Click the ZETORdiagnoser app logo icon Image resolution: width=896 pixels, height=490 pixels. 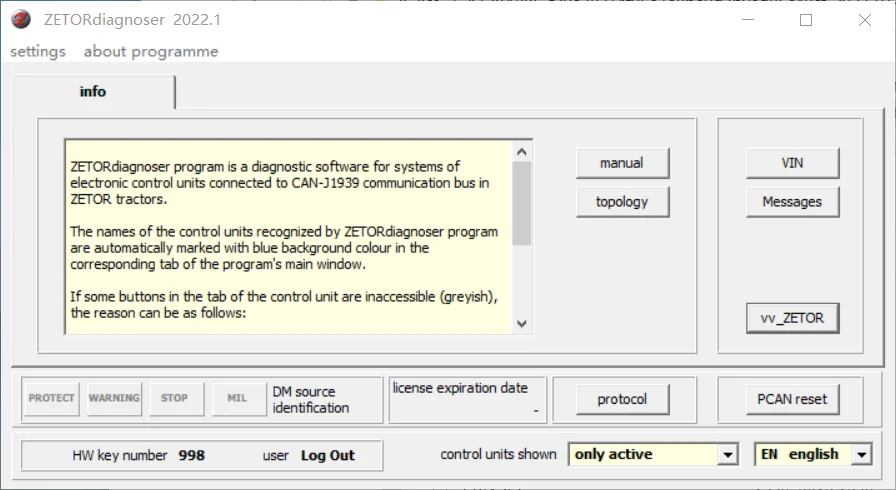coord(21,19)
